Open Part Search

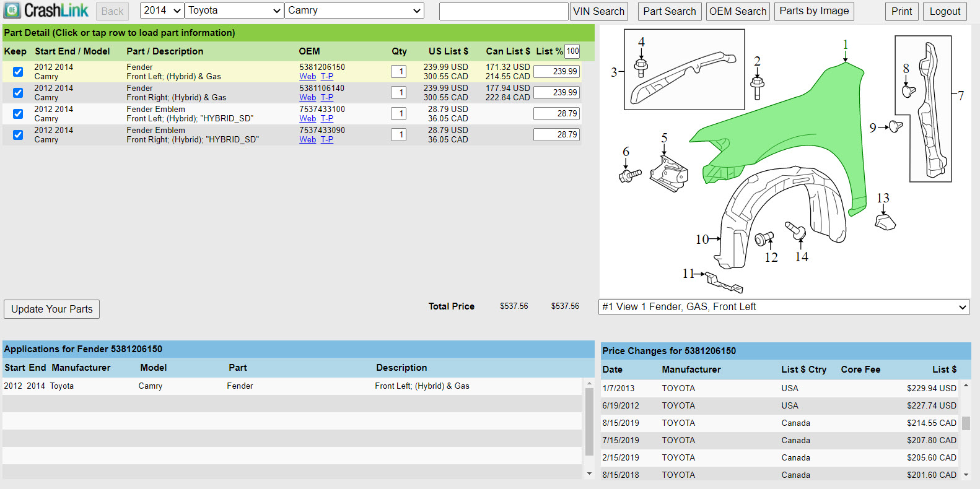click(x=670, y=11)
